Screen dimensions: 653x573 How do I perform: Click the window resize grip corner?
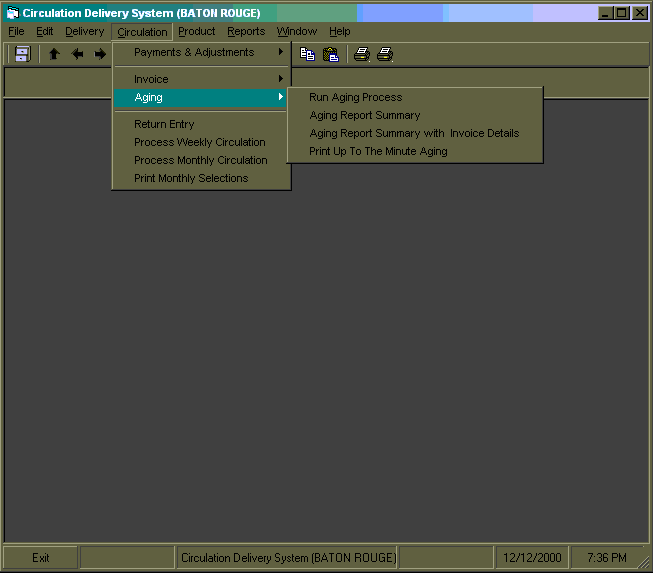point(645,563)
